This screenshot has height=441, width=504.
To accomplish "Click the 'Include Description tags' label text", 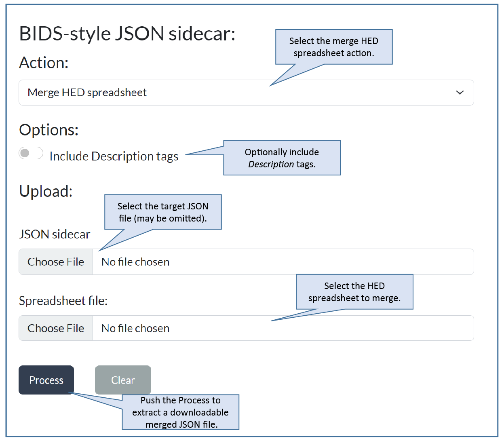I will tap(114, 156).
